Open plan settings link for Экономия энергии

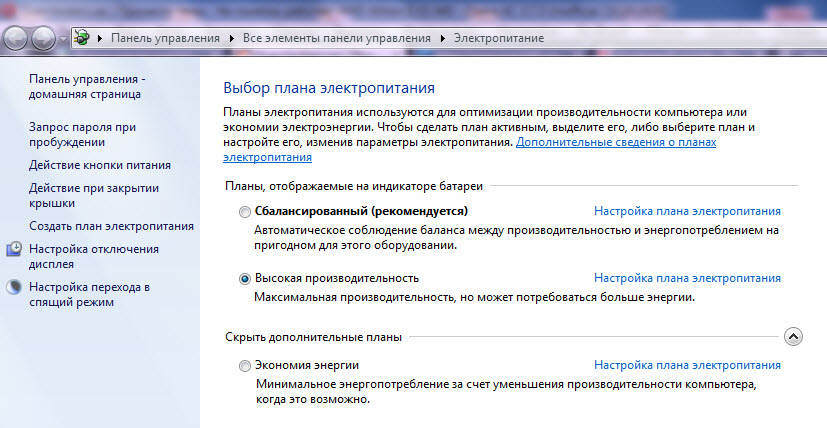click(687, 365)
